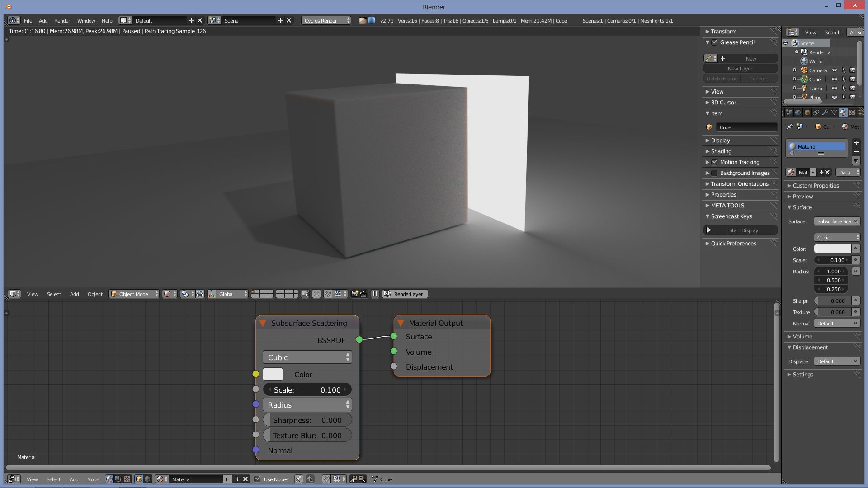Screen dimensions: 868x488
Task: Toggle 3D manipulator widget icon
Action: tap(212, 294)
